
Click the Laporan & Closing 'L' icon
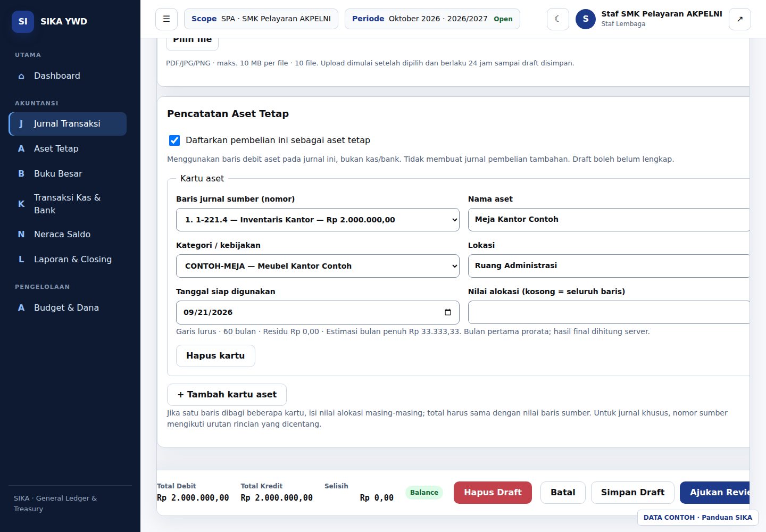tap(21, 260)
